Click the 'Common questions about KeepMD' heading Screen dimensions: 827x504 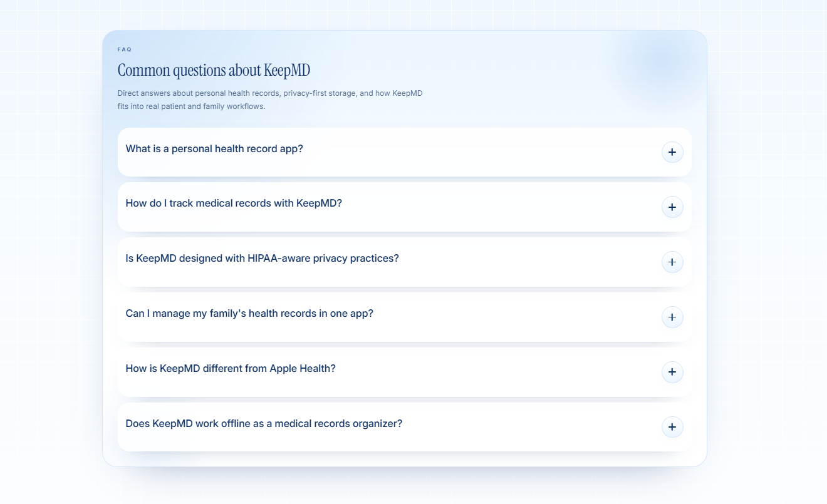pyautogui.click(x=214, y=70)
